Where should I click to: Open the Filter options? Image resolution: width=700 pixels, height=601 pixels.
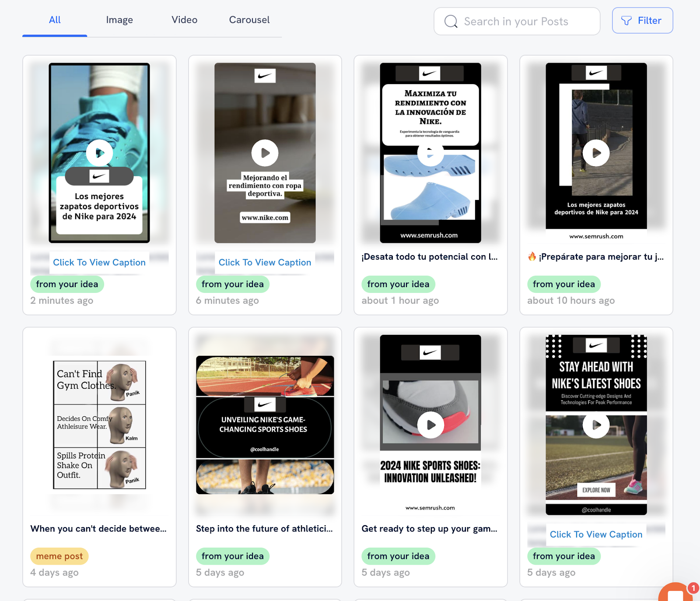pyautogui.click(x=642, y=21)
